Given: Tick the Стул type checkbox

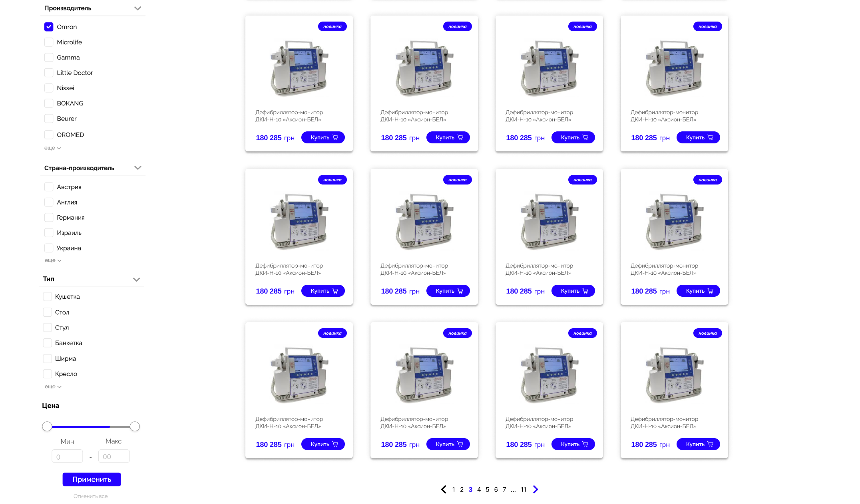Looking at the screenshot, I should pyautogui.click(x=47, y=327).
